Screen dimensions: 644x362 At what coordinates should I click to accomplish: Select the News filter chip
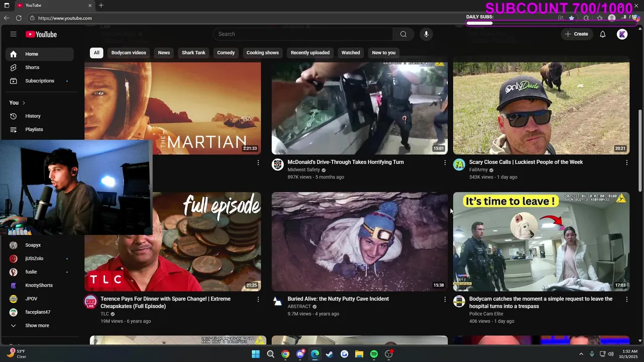pyautogui.click(x=164, y=53)
